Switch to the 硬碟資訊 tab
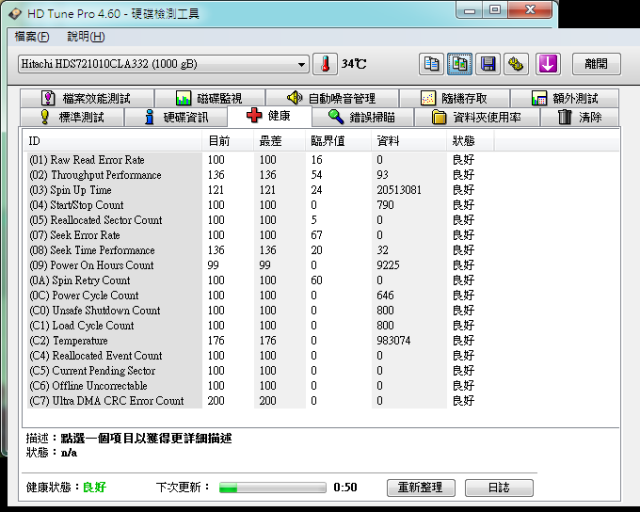The image size is (640, 512). [x=176, y=117]
